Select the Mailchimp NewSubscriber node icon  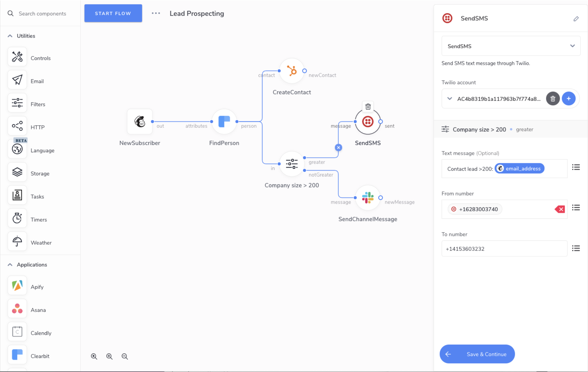(140, 121)
